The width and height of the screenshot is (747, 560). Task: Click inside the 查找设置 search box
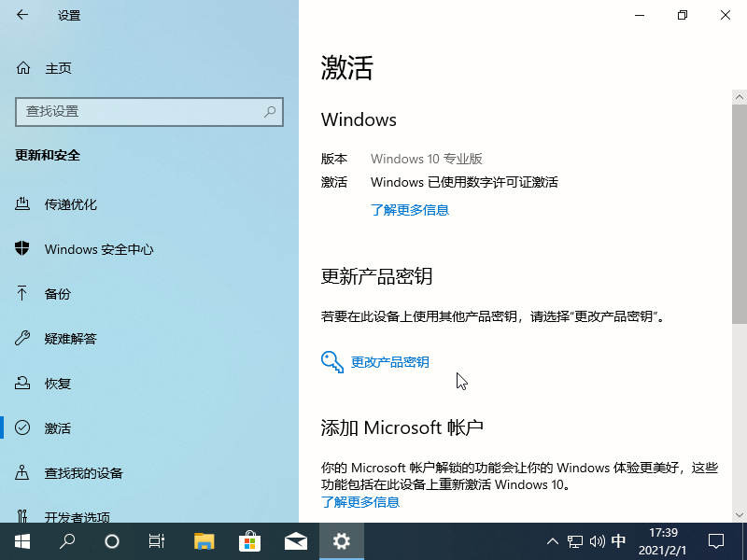point(149,112)
